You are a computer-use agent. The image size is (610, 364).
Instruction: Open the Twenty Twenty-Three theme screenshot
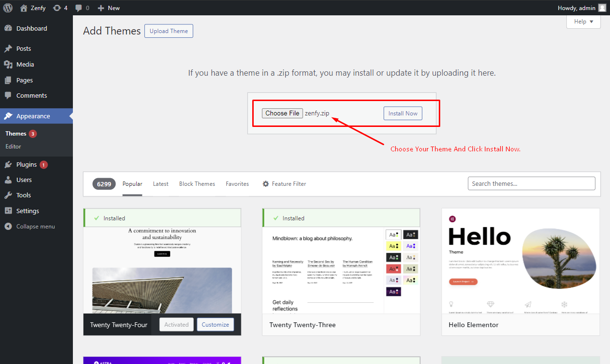coord(341,271)
